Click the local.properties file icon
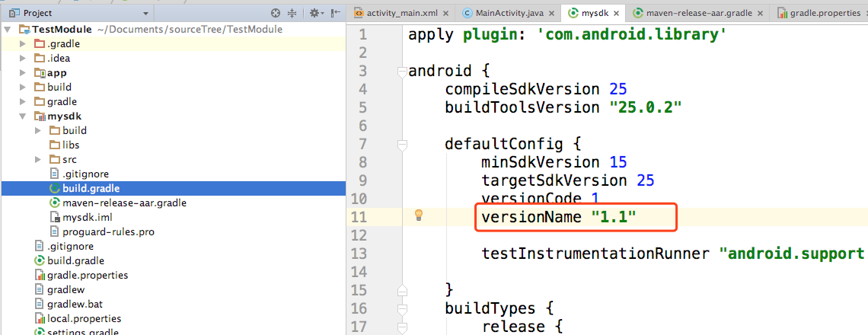The image size is (868, 335). point(40,318)
